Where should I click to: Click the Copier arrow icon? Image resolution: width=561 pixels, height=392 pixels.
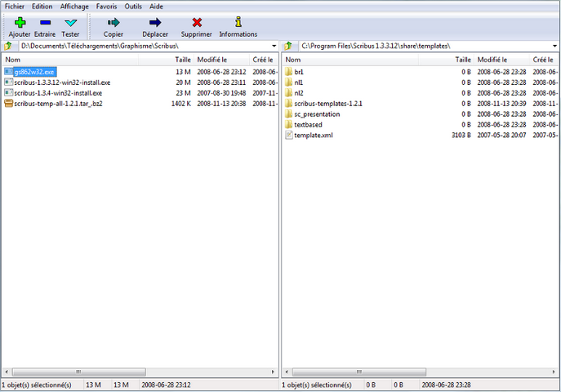point(114,22)
